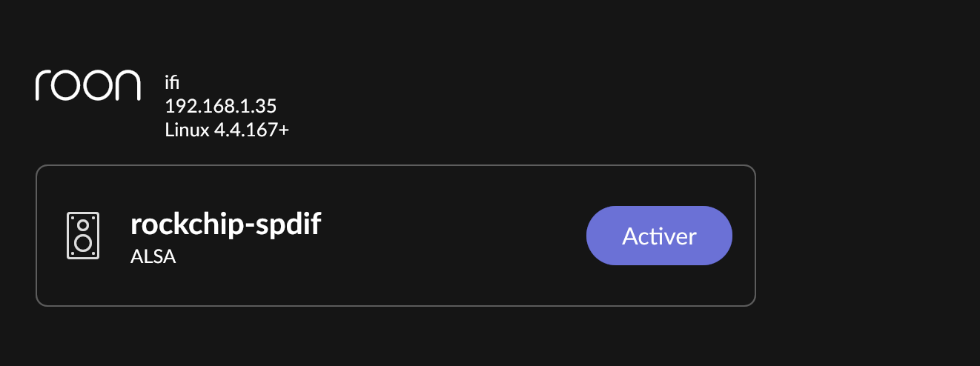Click the word "Activer" on the purple button

(659, 236)
